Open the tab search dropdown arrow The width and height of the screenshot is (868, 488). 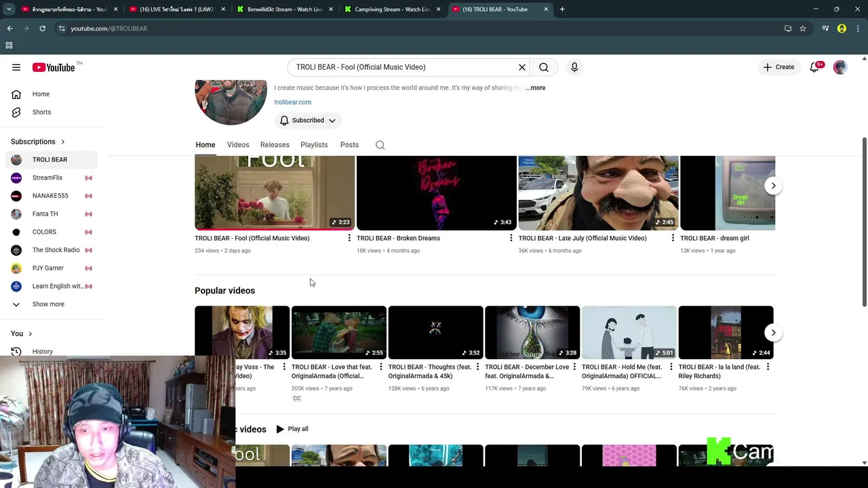pos(9,9)
